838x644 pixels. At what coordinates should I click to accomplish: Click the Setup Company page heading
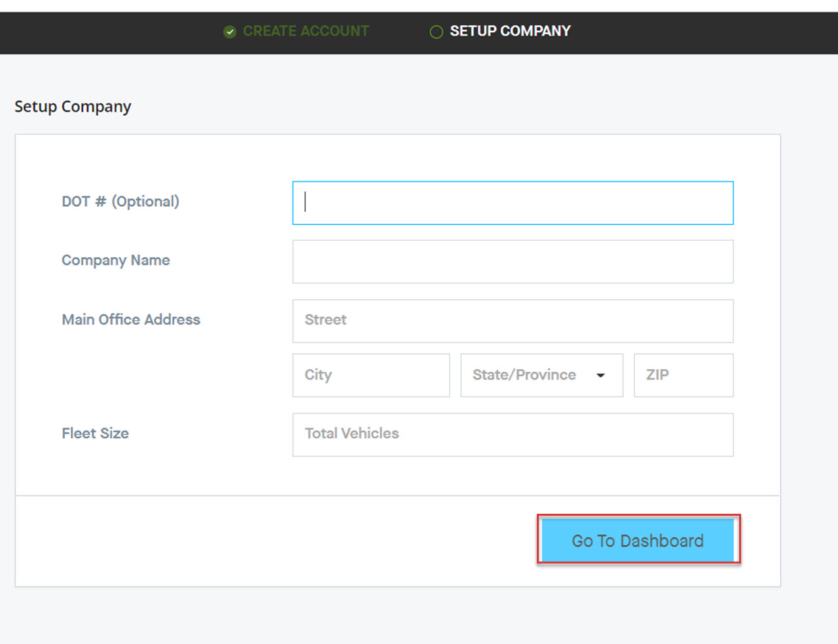coord(73,106)
